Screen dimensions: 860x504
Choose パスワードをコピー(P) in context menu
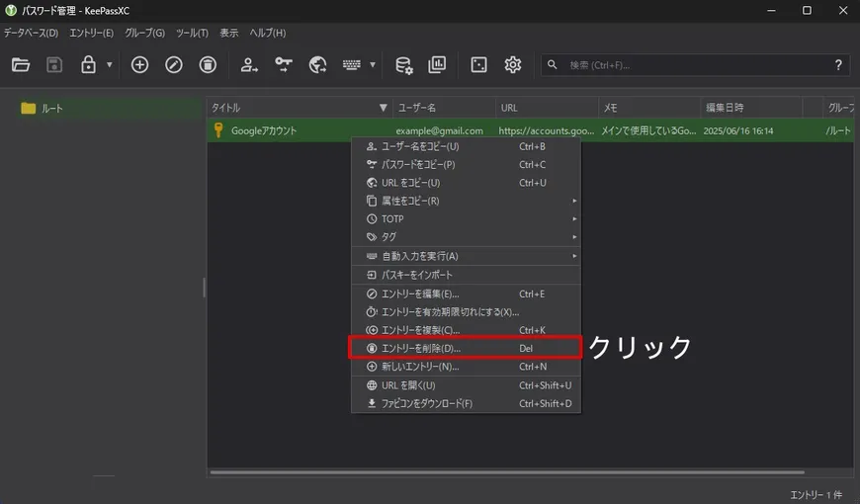(466, 164)
